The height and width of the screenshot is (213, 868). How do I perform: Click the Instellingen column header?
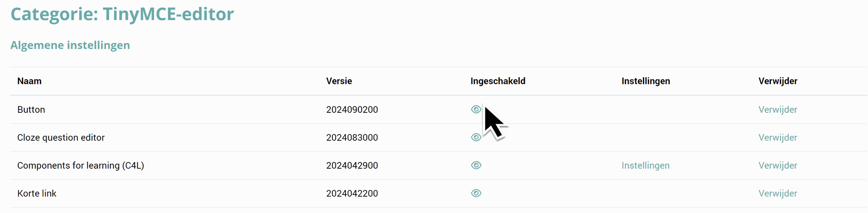(646, 81)
